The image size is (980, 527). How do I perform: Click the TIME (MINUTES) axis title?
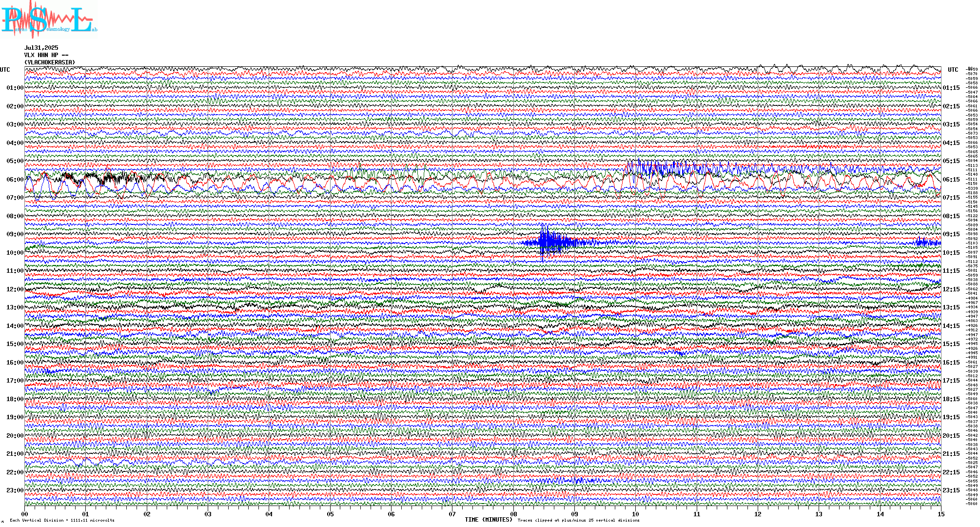pyautogui.click(x=489, y=520)
